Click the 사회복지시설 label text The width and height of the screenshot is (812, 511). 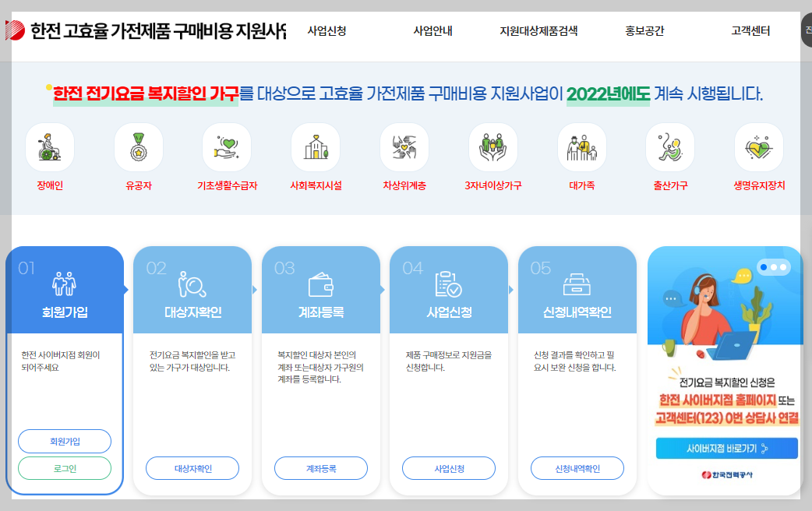pyautogui.click(x=316, y=185)
